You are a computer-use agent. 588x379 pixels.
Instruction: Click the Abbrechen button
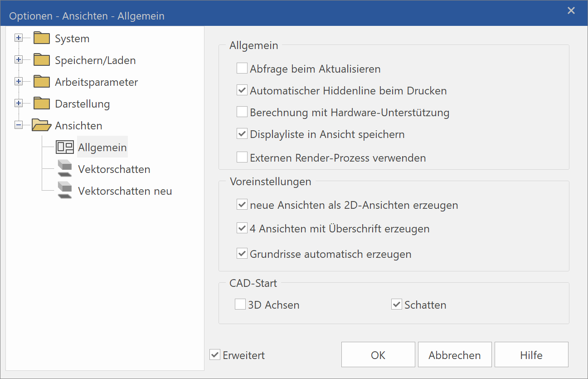click(455, 355)
